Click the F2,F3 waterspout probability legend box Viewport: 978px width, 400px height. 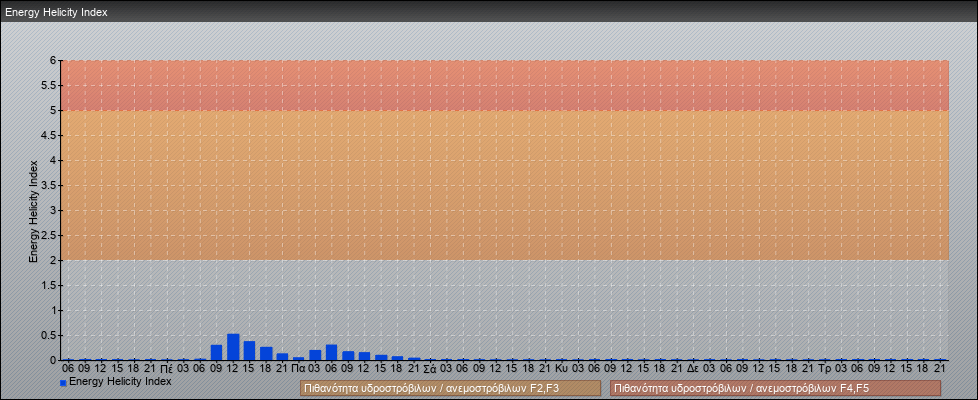coord(450,389)
